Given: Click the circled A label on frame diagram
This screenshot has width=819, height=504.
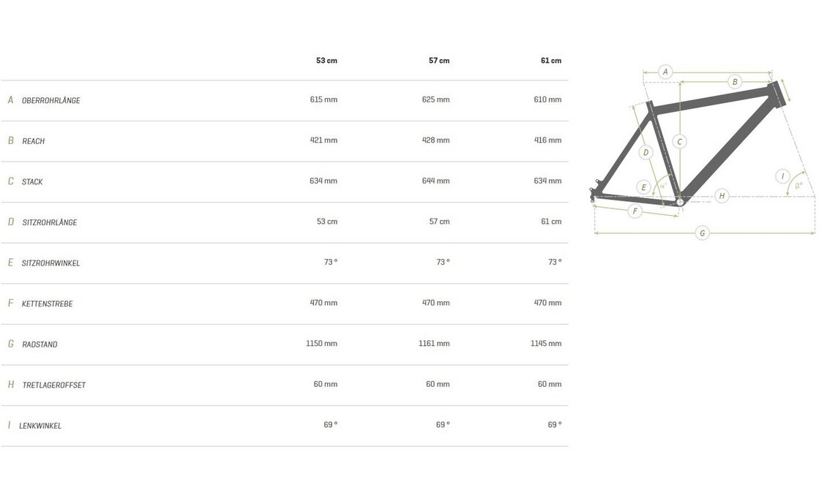Looking at the screenshot, I should pos(665,72).
